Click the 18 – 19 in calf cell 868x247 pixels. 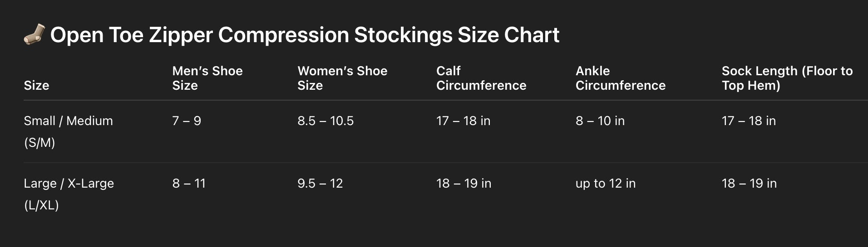464,184
